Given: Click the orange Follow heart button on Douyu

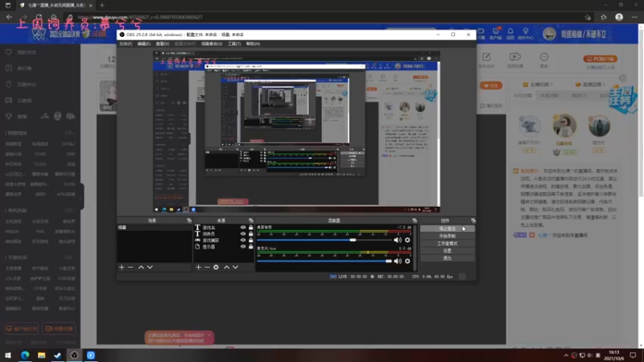Looking at the screenshot, I should [491, 86].
